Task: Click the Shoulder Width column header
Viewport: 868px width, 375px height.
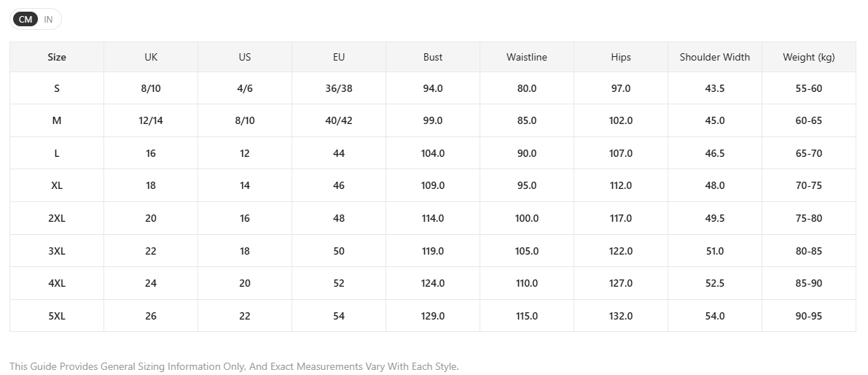Action: (715, 57)
